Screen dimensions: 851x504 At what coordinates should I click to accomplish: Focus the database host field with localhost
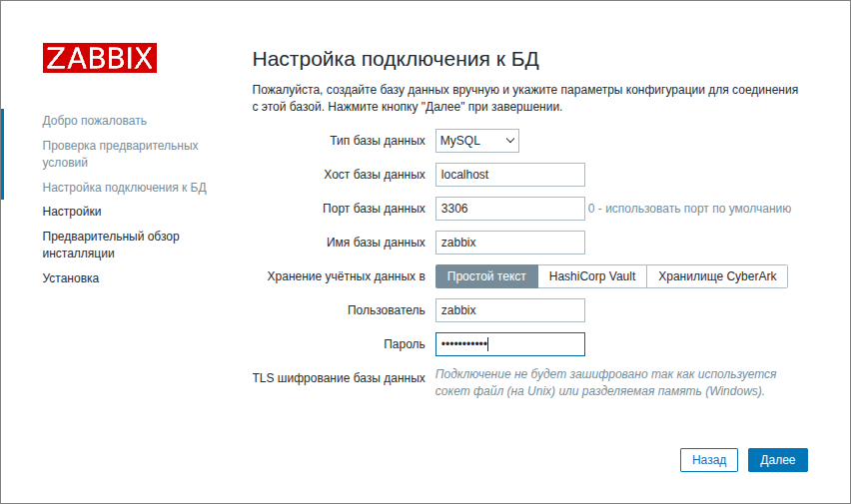(510, 175)
